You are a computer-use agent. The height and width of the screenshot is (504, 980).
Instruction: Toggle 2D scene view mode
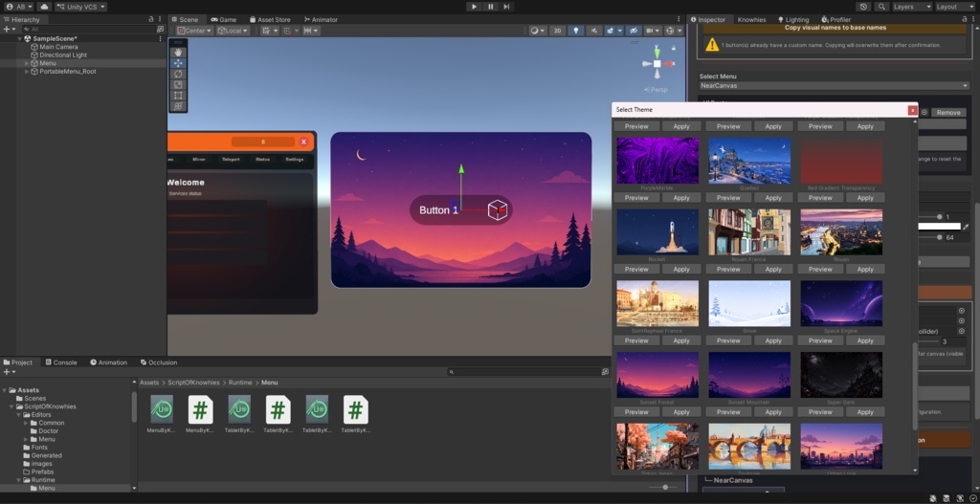click(x=557, y=31)
